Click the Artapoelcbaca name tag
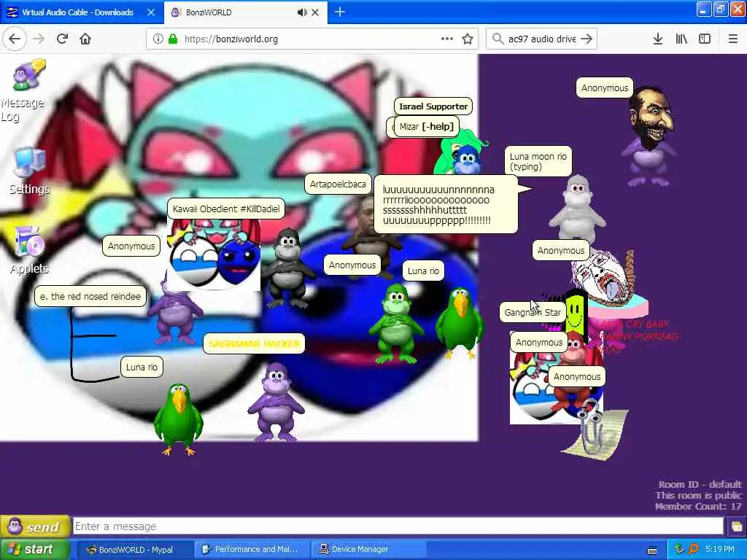The height and width of the screenshot is (560, 747). coord(338,184)
